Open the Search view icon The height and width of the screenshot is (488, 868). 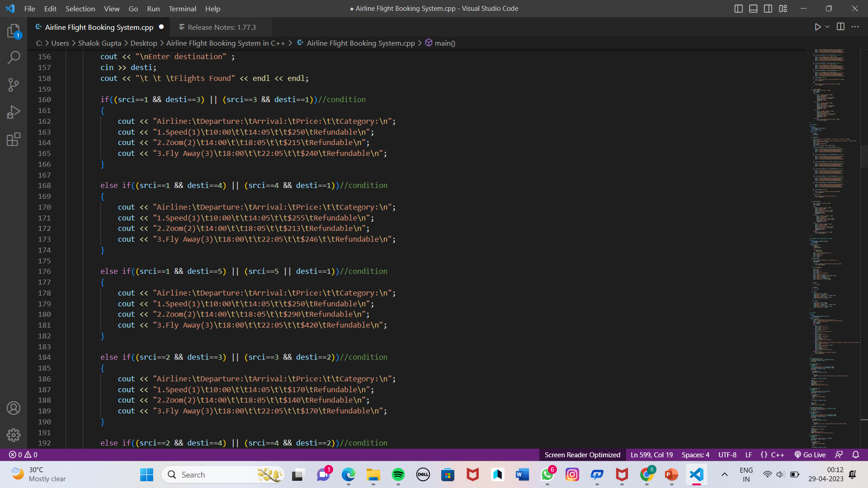tap(14, 57)
